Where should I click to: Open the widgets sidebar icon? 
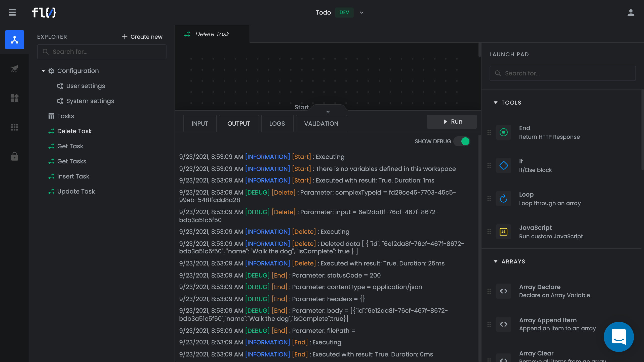coord(15,98)
